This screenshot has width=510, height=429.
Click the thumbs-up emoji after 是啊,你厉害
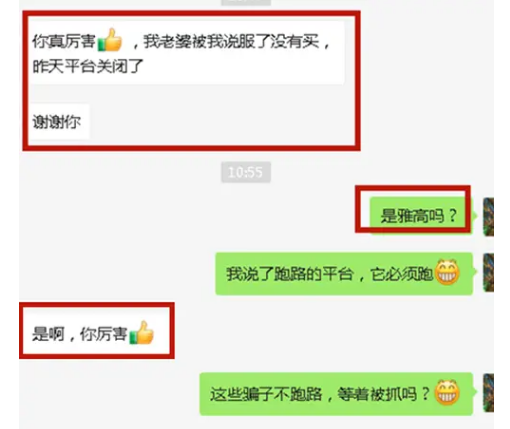(142, 332)
